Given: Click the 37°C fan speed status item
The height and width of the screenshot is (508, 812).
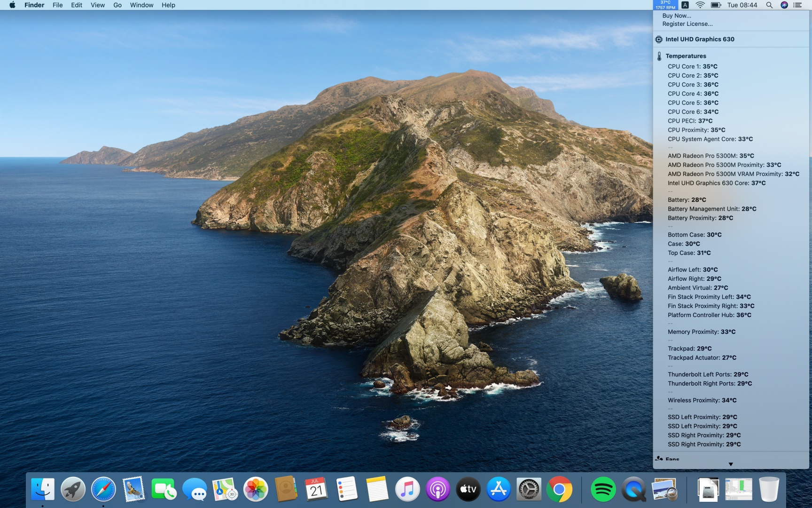Looking at the screenshot, I should coord(665,5).
